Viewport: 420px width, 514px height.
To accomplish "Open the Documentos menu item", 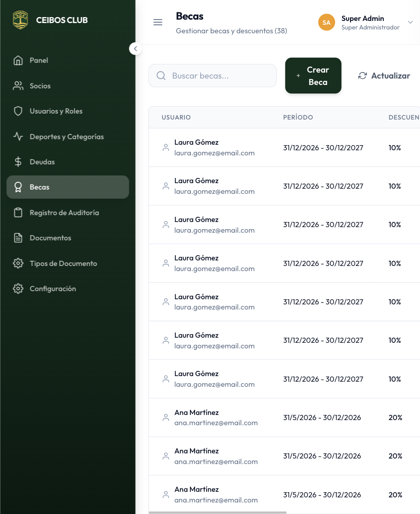I will tap(50, 238).
